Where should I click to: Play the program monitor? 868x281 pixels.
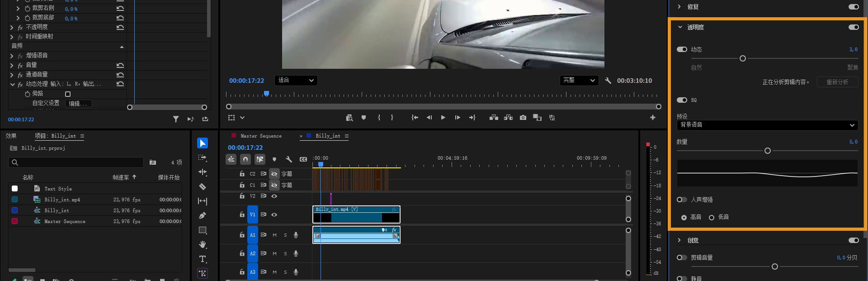(443, 118)
